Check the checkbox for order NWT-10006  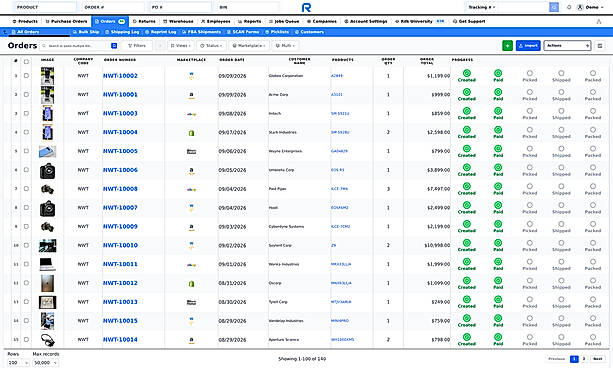tap(26, 170)
